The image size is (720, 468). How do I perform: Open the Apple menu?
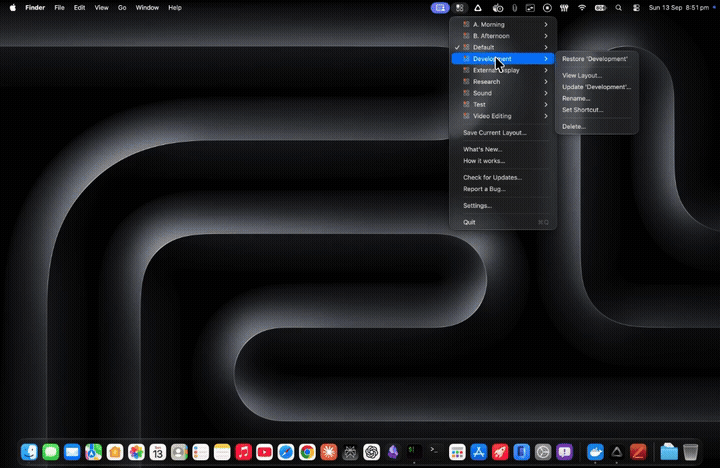click(x=12, y=8)
